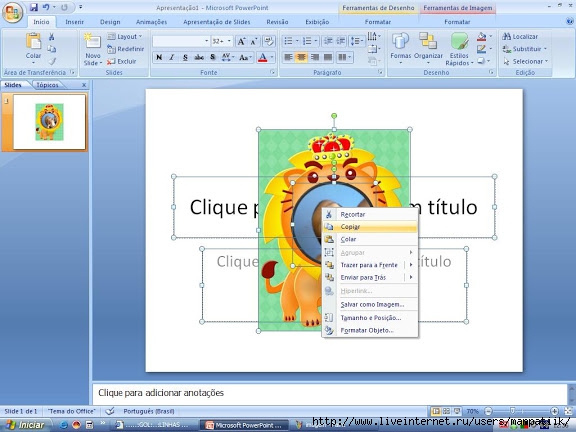Activate the format painter brush
The height and width of the screenshot is (432, 576).
52,61
